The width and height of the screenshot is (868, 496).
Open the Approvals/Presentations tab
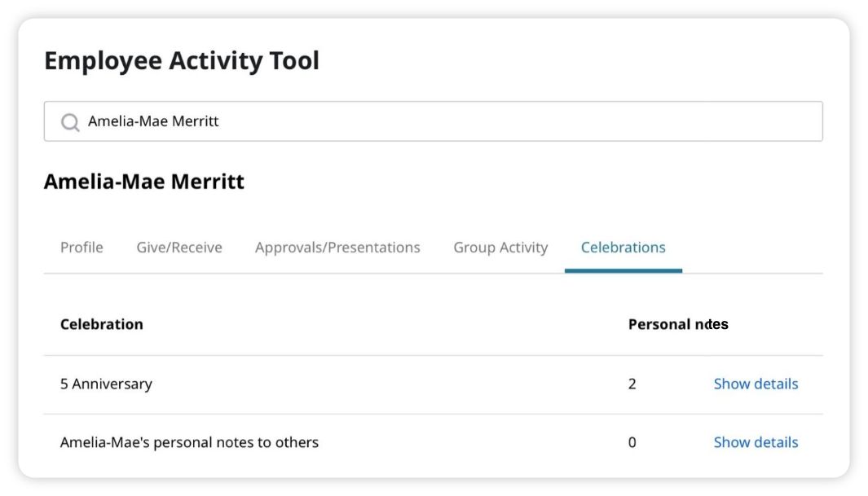337,247
